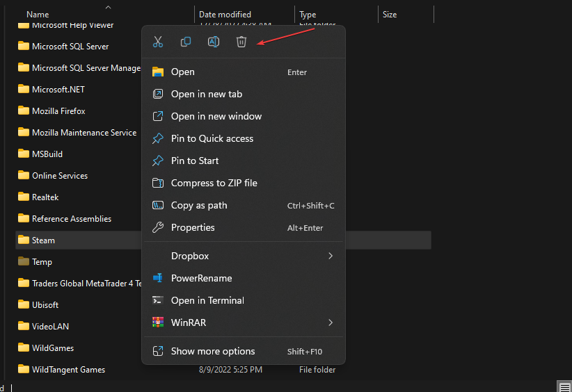
Task: Click the Copy icon in context menu
Action: click(x=186, y=42)
